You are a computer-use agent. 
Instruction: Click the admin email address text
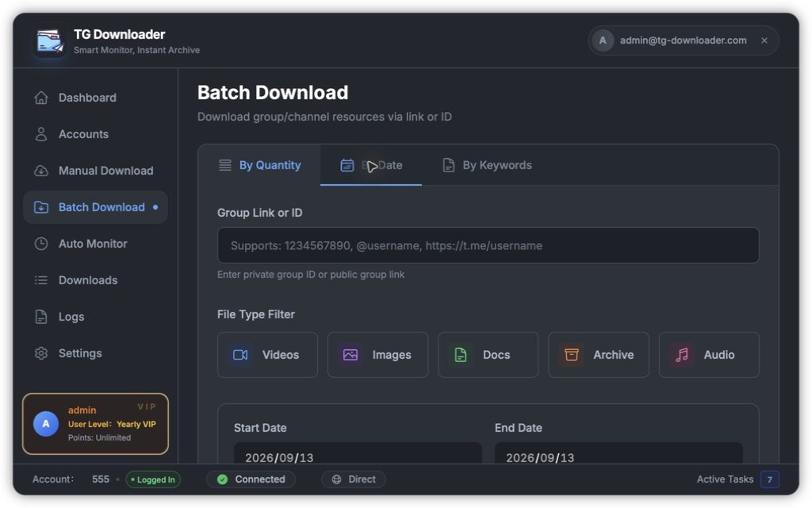click(x=683, y=40)
